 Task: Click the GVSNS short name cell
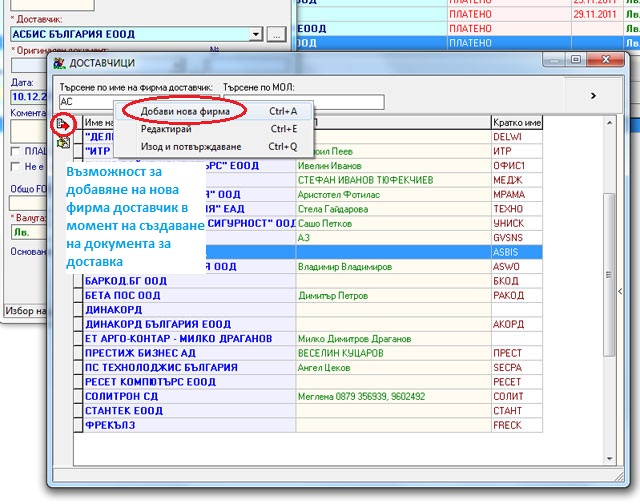(x=517, y=238)
